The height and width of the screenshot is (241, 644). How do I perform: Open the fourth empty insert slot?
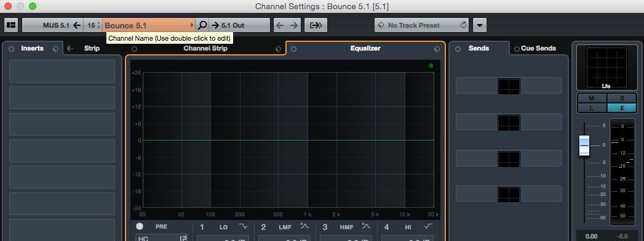click(62, 150)
